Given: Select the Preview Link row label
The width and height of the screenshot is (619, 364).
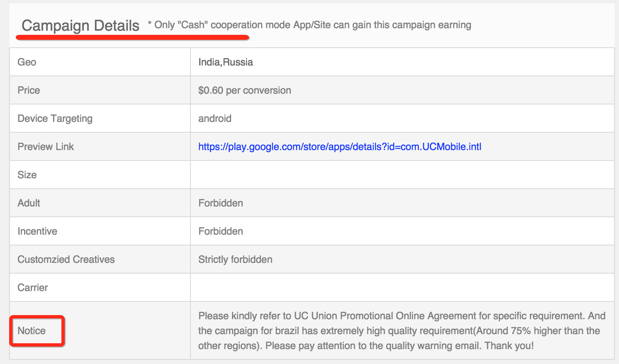Looking at the screenshot, I should tap(46, 147).
